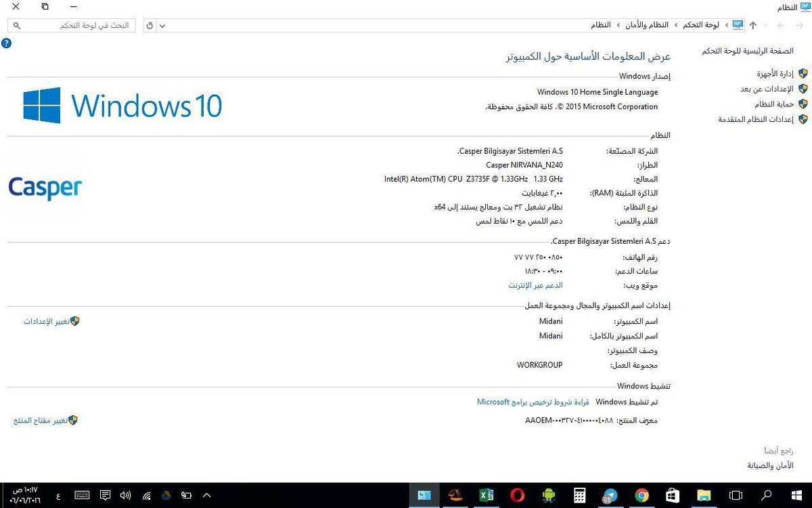Read Microsoft license terms link

[533, 402]
